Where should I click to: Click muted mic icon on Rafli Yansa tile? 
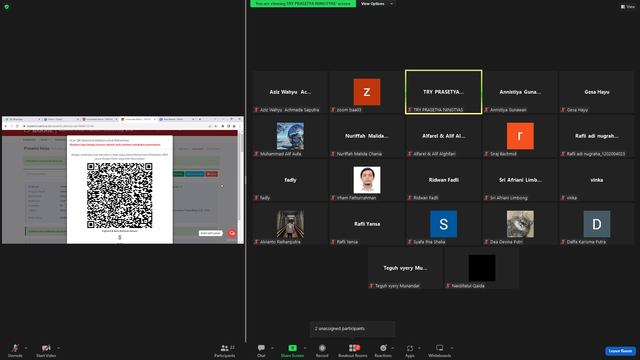(x=333, y=242)
